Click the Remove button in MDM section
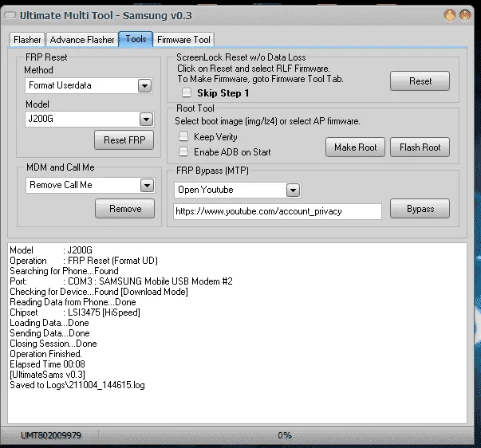The height and width of the screenshot is (448, 481). point(125,209)
